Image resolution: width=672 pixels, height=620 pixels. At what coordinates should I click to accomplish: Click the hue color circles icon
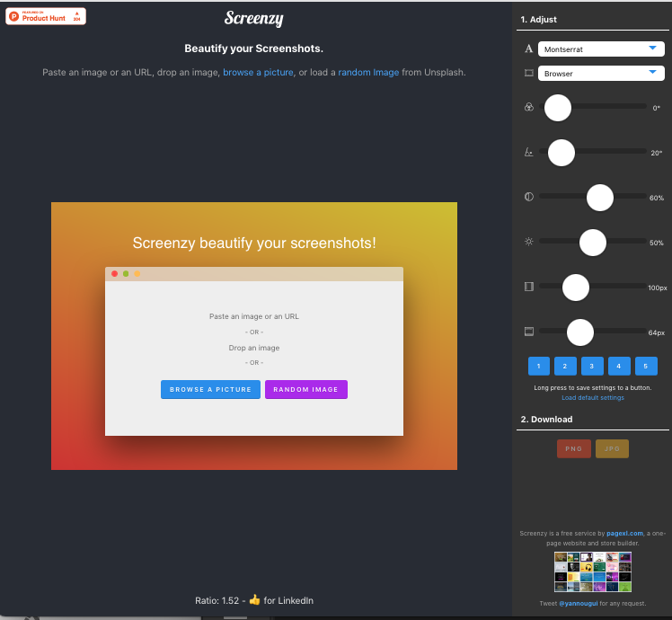(x=529, y=107)
